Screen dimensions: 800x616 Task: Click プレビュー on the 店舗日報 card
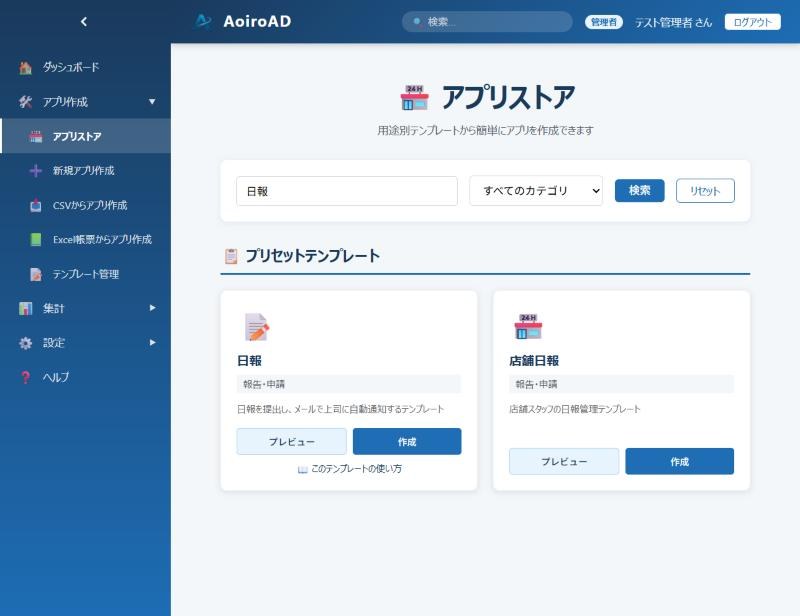[x=564, y=461]
